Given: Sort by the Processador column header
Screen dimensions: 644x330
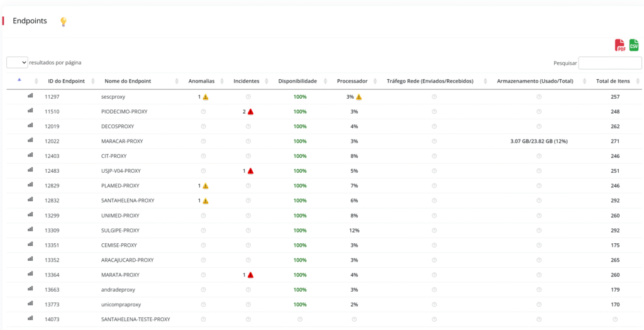Looking at the screenshot, I should tap(352, 81).
